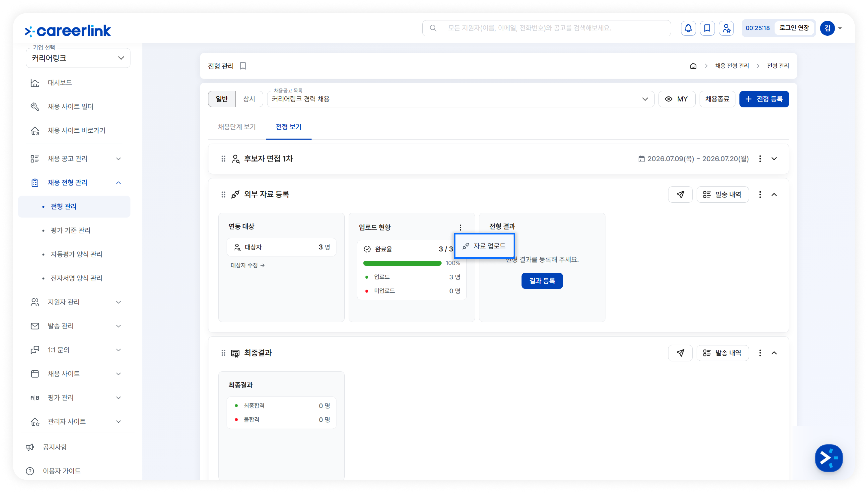Click the calendar icon beside the interview dates
The width and height of the screenshot is (868, 493).
pos(641,159)
